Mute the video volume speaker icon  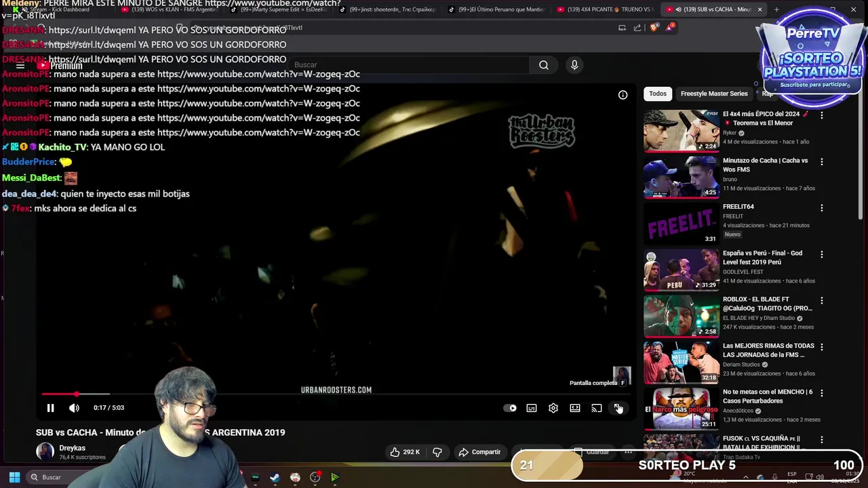coord(74,408)
